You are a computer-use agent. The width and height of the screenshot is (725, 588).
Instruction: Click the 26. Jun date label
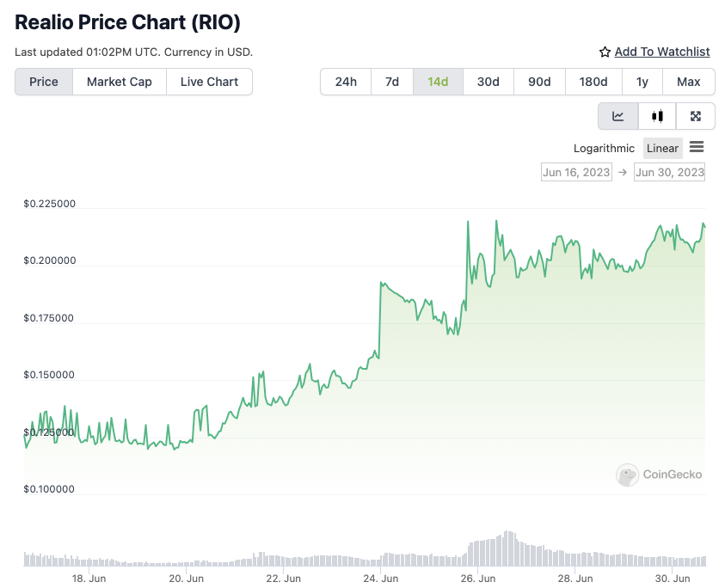[x=478, y=579]
